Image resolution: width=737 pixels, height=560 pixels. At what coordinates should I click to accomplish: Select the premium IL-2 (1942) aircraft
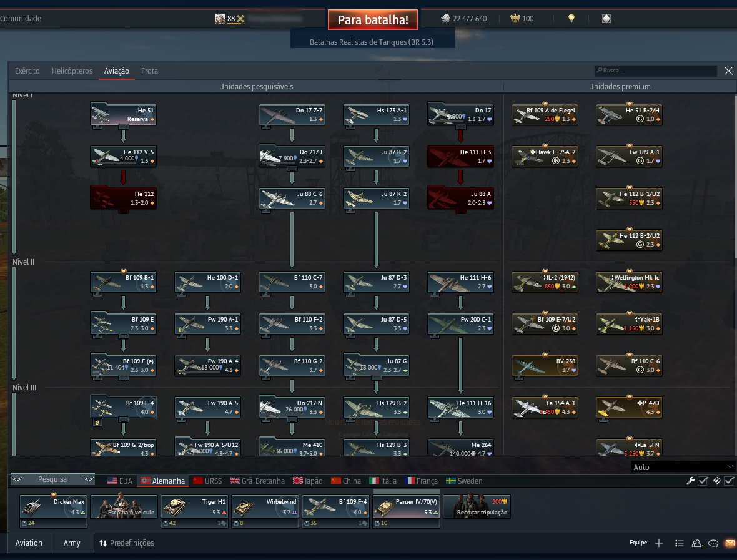tap(545, 282)
